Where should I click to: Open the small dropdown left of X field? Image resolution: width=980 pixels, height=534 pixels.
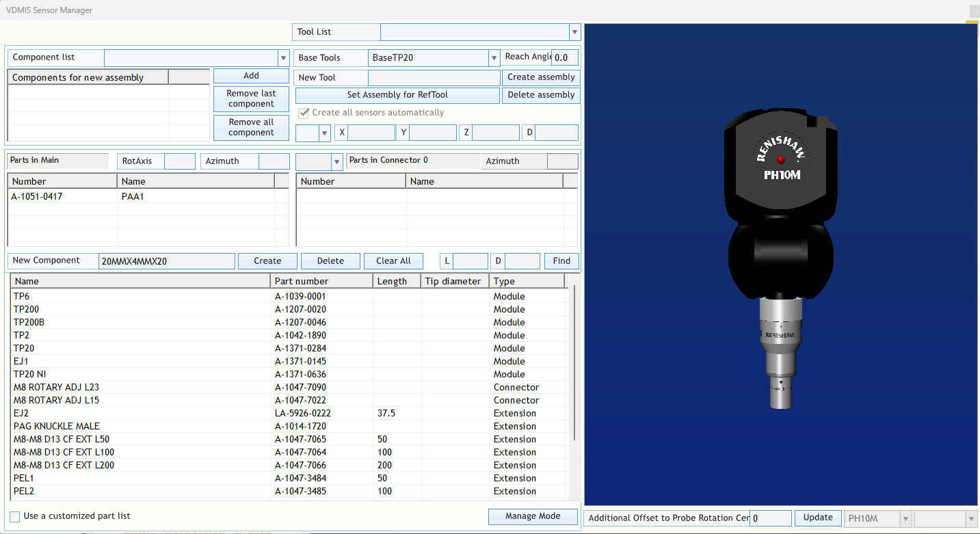click(325, 133)
